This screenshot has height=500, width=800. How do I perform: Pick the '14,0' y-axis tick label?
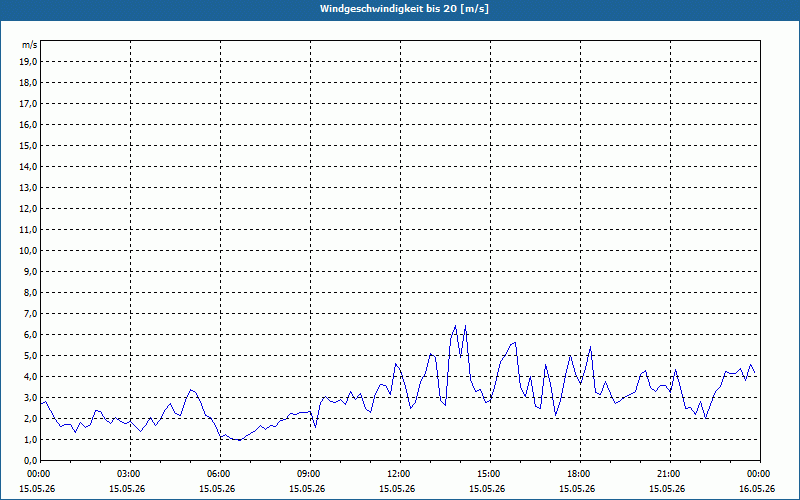28,166
